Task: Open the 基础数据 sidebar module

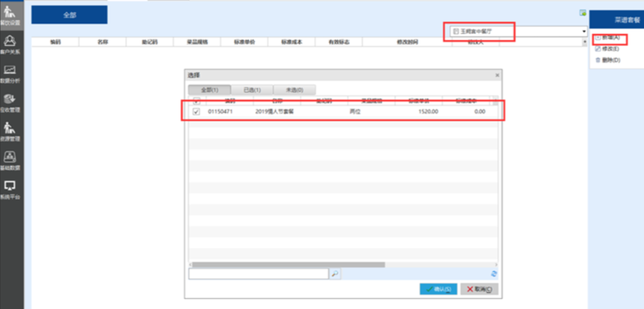Action: pos(11,160)
